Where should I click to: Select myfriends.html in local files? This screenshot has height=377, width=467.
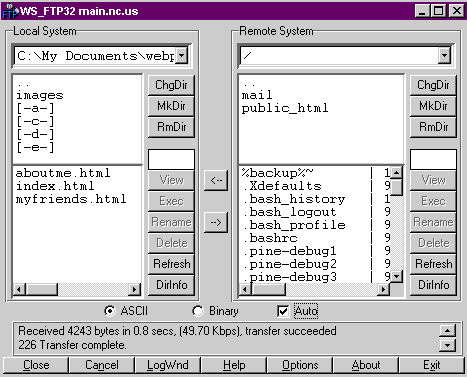[71, 199]
